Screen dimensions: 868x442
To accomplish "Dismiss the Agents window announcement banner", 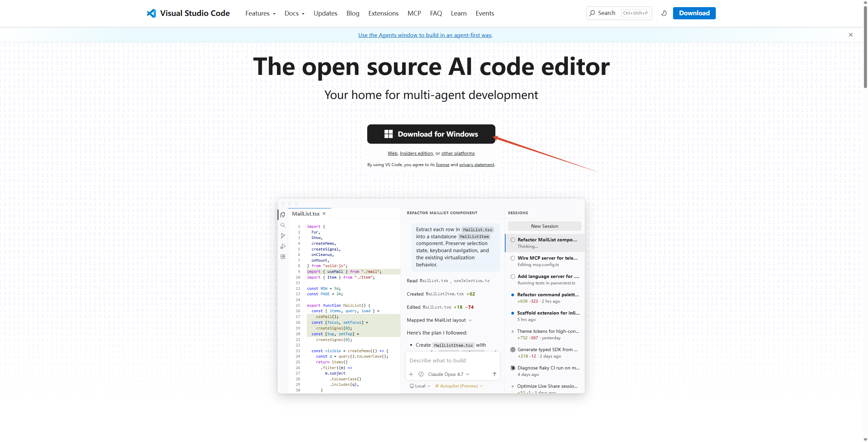I will (x=851, y=35).
